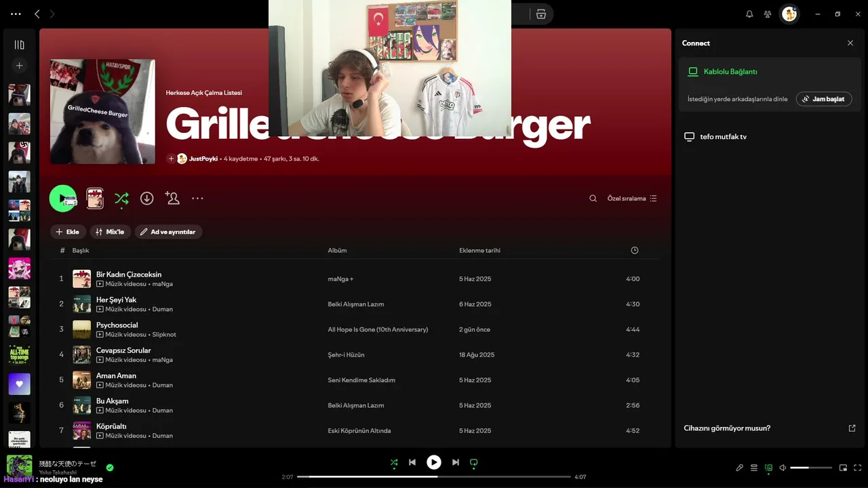Adjust the volume slider
The image size is (868, 488).
point(811,468)
